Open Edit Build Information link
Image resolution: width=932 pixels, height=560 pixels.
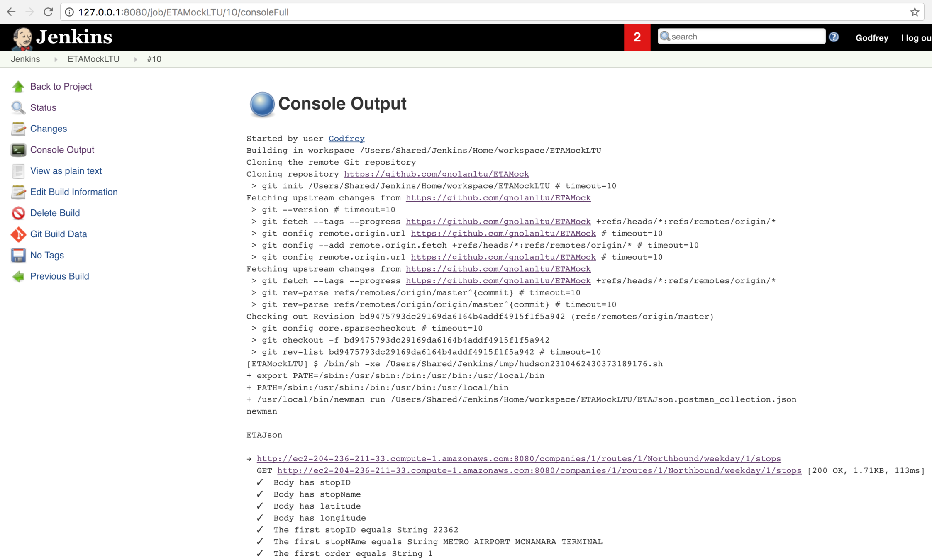[74, 192]
